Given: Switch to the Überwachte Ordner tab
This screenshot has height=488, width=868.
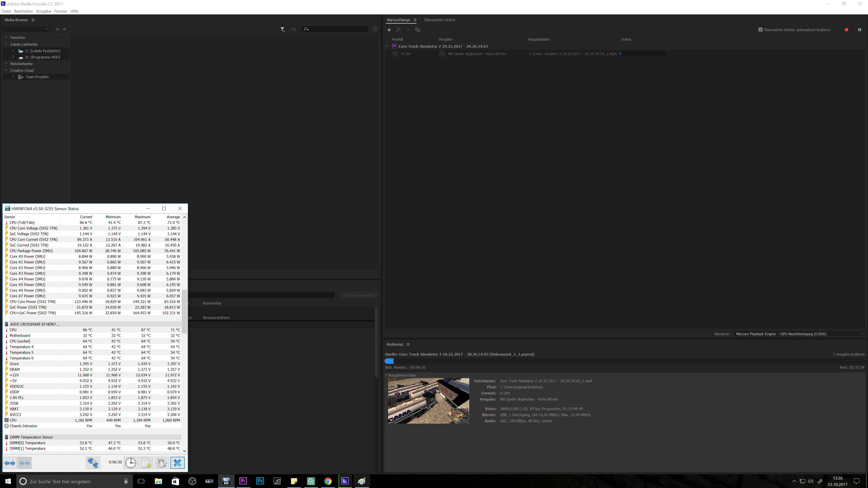Looking at the screenshot, I should pyautogui.click(x=439, y=20).
